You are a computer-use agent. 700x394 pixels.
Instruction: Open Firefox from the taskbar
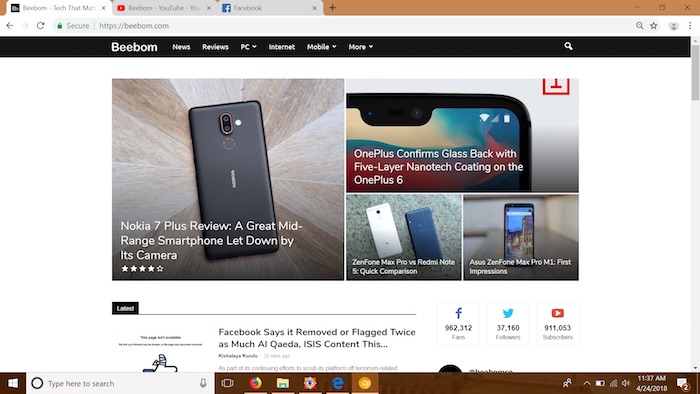click(x=255, y=383)
